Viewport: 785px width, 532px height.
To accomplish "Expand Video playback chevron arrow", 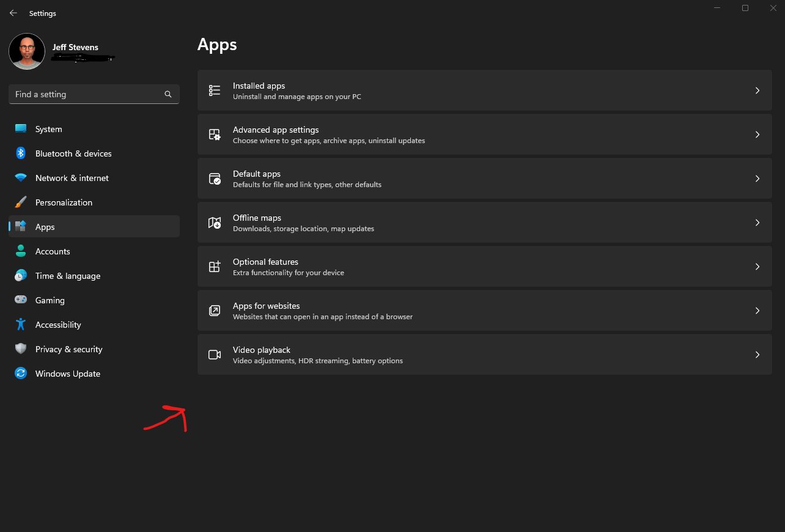I will tap(757, 355).
